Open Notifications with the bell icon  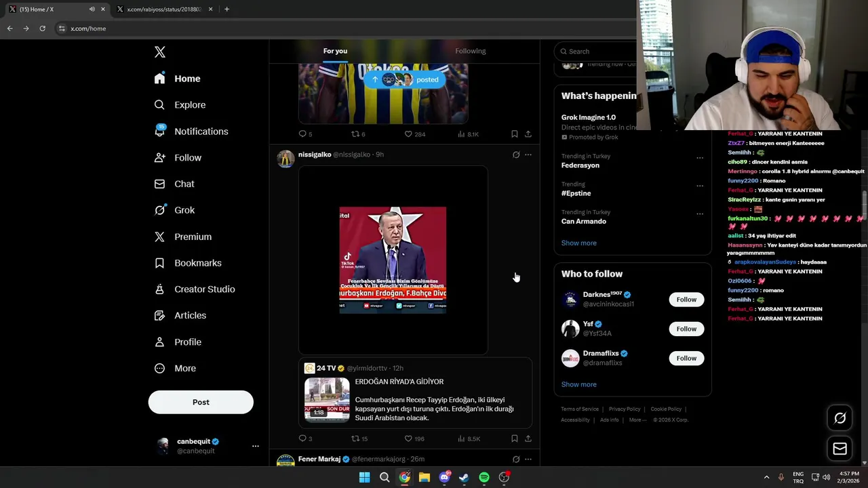191,131
